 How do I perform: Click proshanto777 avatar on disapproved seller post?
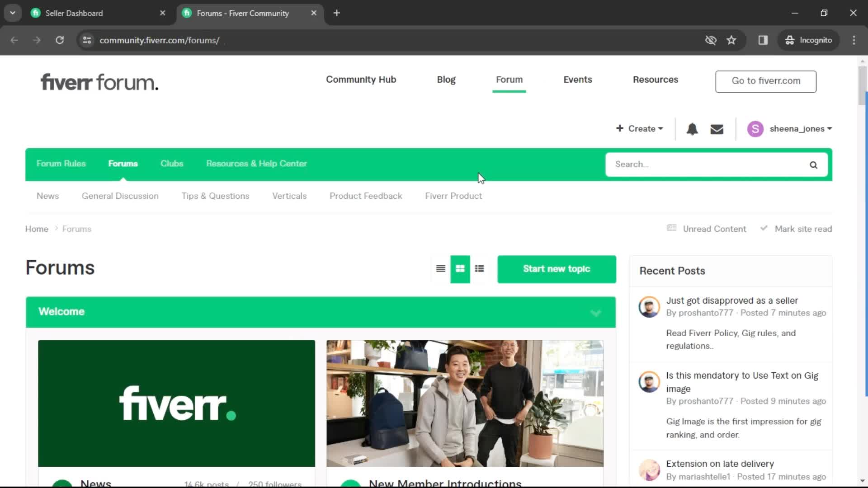[649, 307]
